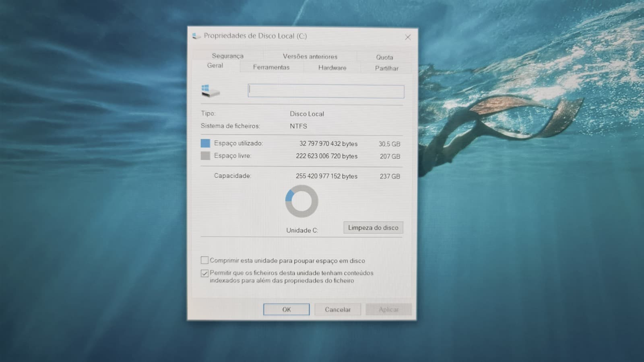Viewport: 644px width, 362px height.
Task: Click the Windows drive icon beside name field
Action: click(211, 91)
